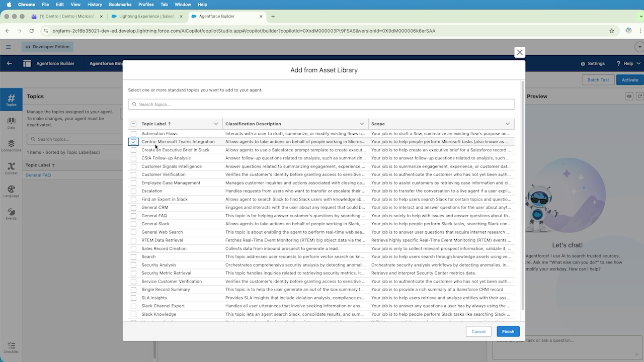Viewport: 644px width, 362px height.
Task: Focus the dialog's Search topics field
Action: click(x=321, y=104)
